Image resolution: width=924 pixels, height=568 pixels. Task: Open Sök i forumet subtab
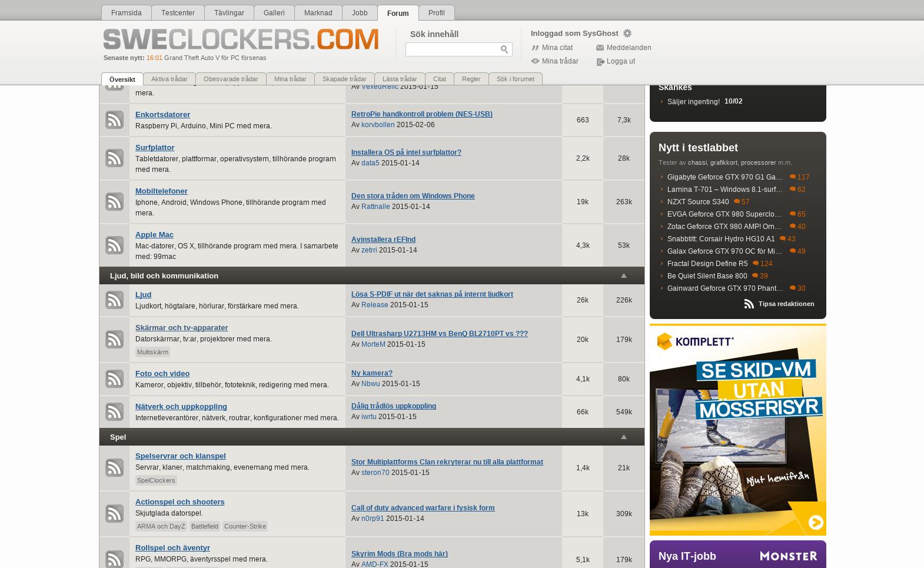pyautogui.click(x=516, y=79)
